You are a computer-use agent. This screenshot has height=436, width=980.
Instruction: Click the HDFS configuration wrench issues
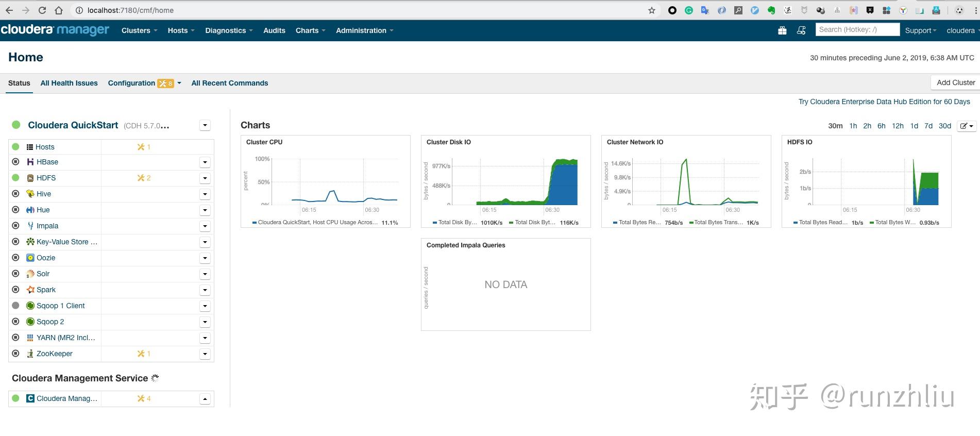click(144, 178)
